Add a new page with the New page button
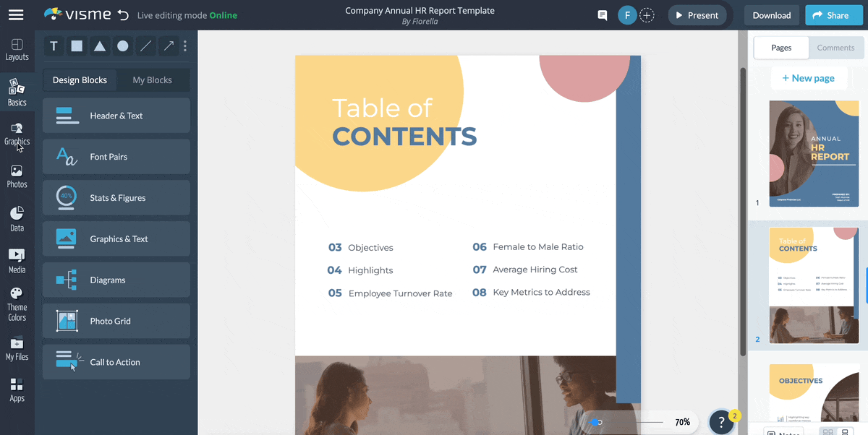The height and width of the screenshot is (435, 868). click(x=809, y=78)
